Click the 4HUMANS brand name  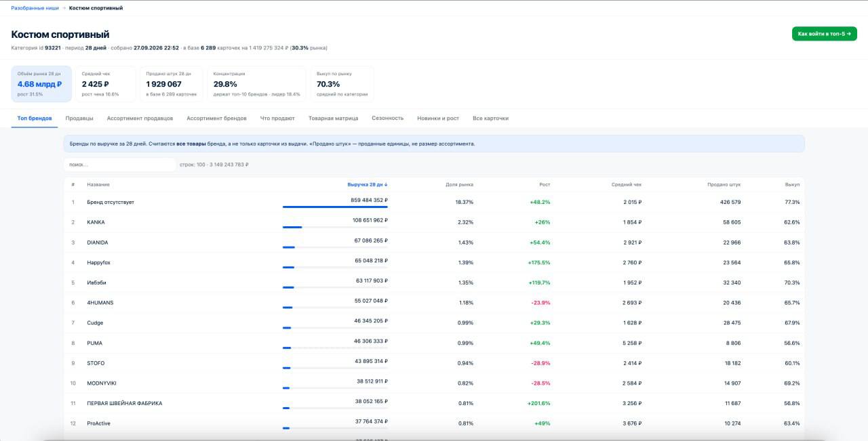99,303
